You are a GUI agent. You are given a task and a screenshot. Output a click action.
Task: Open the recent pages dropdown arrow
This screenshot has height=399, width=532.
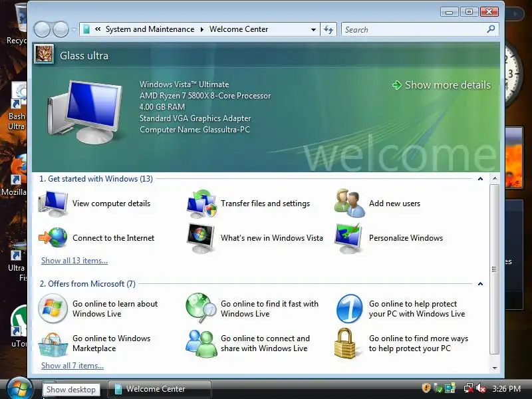(74, 30)
